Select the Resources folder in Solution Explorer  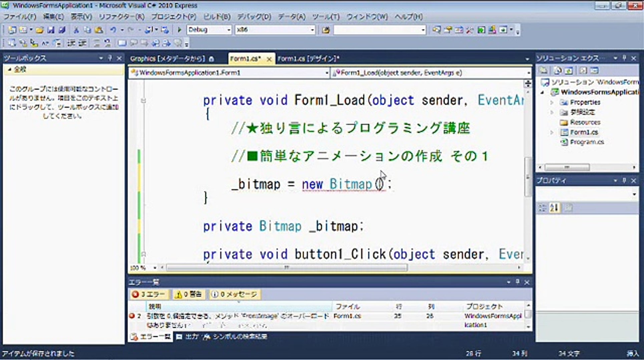(585, 122)
